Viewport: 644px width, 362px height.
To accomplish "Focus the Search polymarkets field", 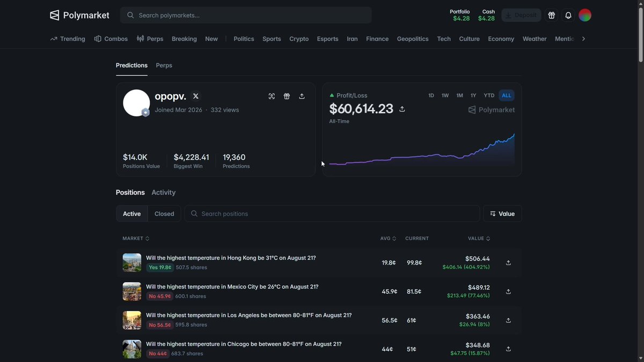I will coord(246,15).
